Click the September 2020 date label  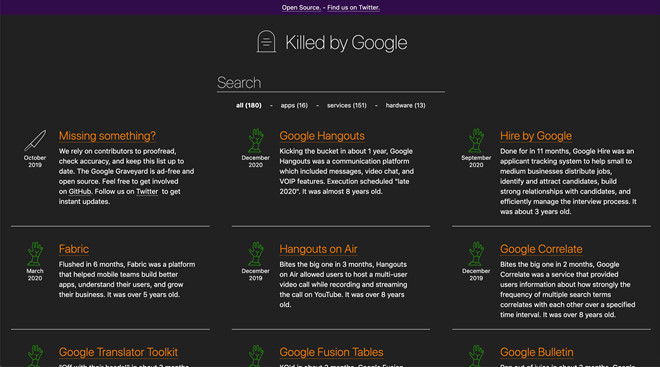(476, 161)
